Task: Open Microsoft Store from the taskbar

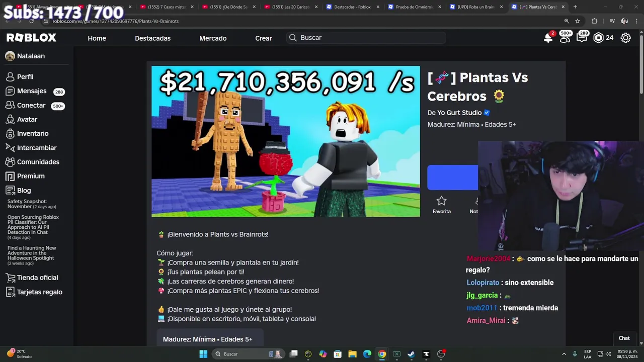Action: pyautogui.click(x=338, y=354)
